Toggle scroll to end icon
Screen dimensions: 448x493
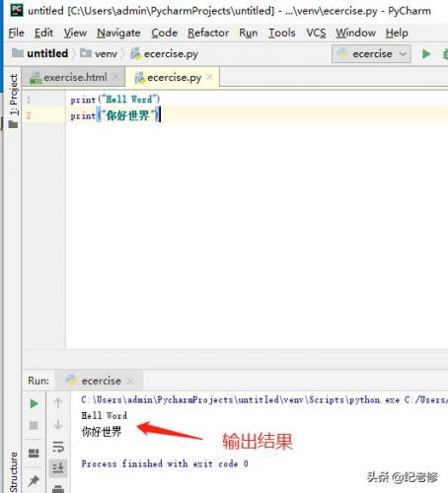(58, 467)
